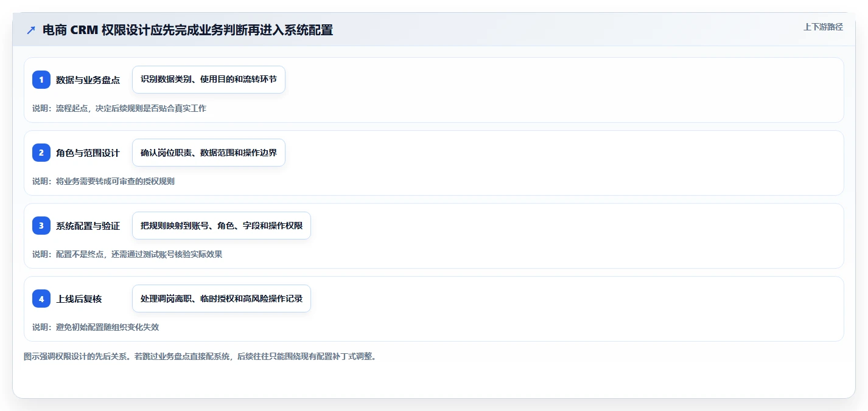Image resolution: width=868 pixels, height=411 pixels.
Task: Click step number 1 badge
Action: pyautogui.click(x=41, y=80)
